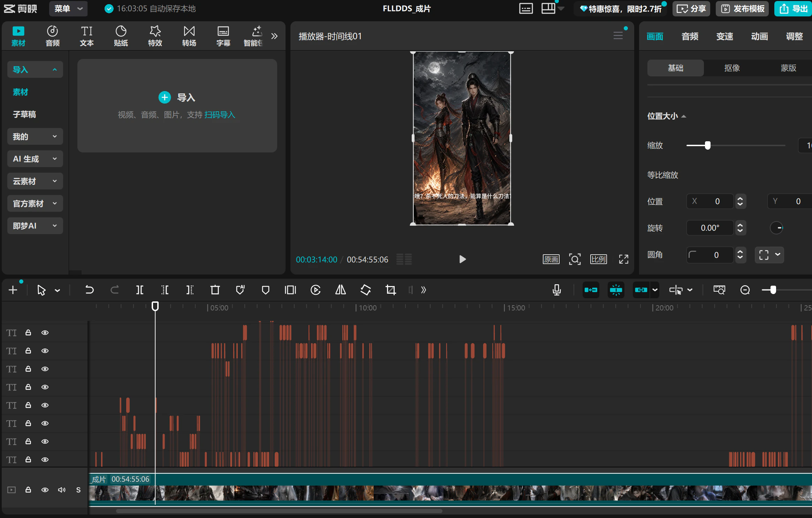Click the add marker shield icon

[x=265, y=290]
